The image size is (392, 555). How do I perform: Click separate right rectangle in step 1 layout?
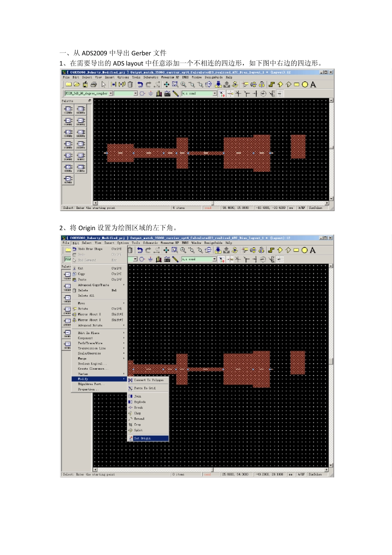pyautogui.click(x=298, y=147)
